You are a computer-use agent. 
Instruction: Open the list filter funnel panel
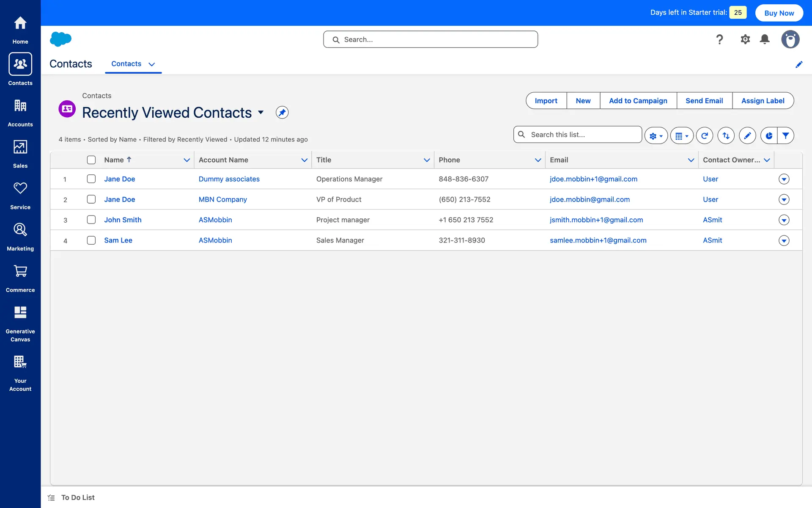[785, 136]
